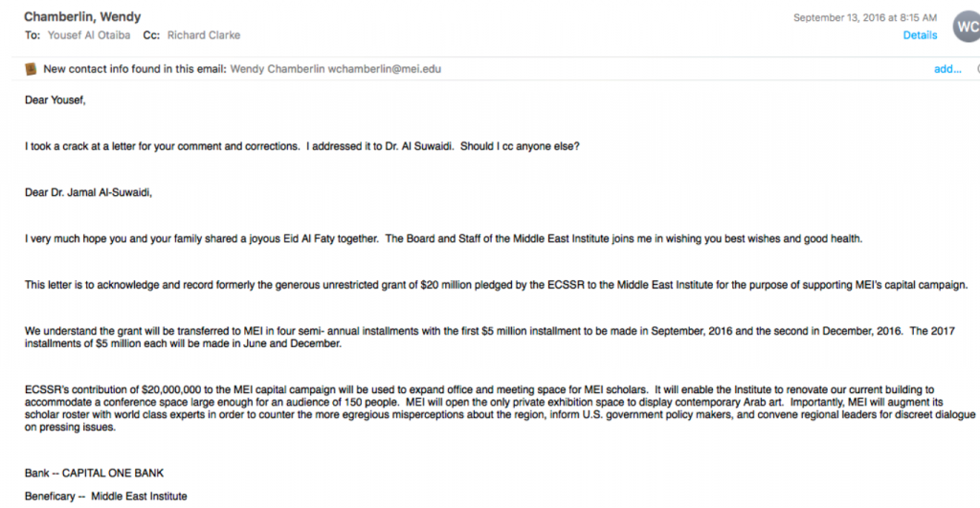Click the sentence asking Should I cc anyone else
Viewport: 980px width, 508px height.
(x=520, y=146)
